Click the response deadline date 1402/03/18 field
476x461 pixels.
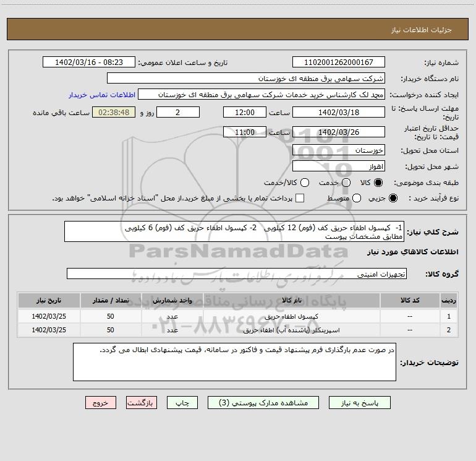pyautogui.click(x=338, y=112)
